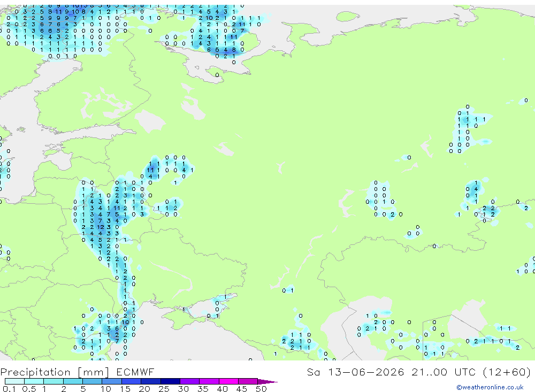Select the '25' legend scale label
The height and width of the screenshot is (392, 535).
point(164,389)
